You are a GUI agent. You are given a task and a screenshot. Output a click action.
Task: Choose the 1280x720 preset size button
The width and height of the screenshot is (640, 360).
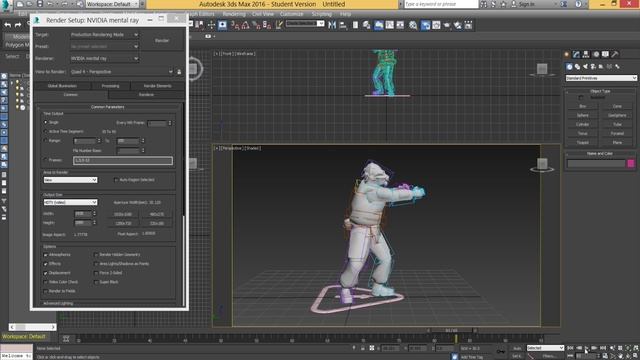123,223
